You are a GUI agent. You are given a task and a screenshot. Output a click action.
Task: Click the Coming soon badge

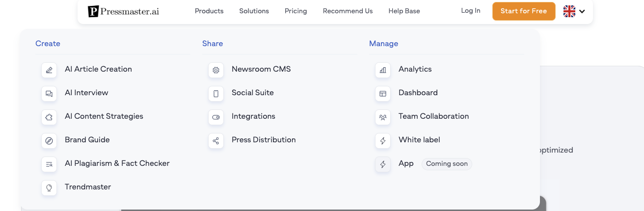tap(447, 164)
